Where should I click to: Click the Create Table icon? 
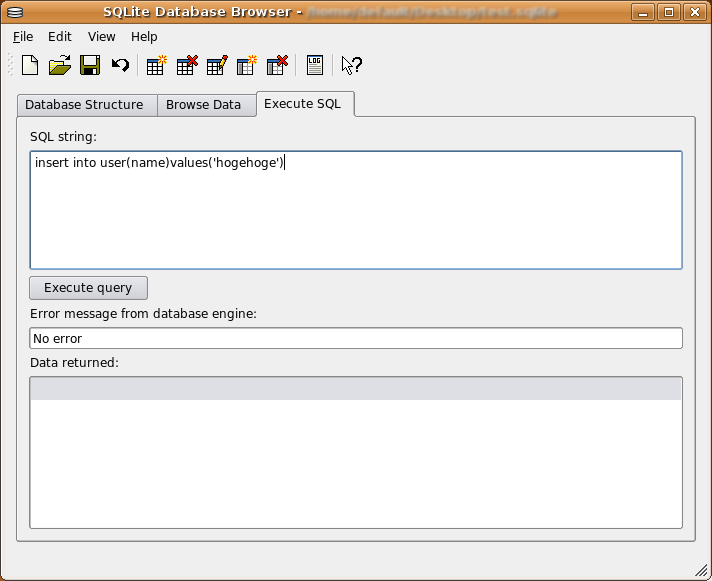(x=156, y=66)
